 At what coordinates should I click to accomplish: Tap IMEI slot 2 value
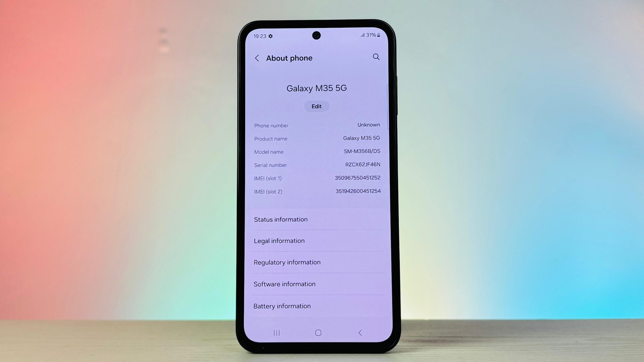(358, 191)
